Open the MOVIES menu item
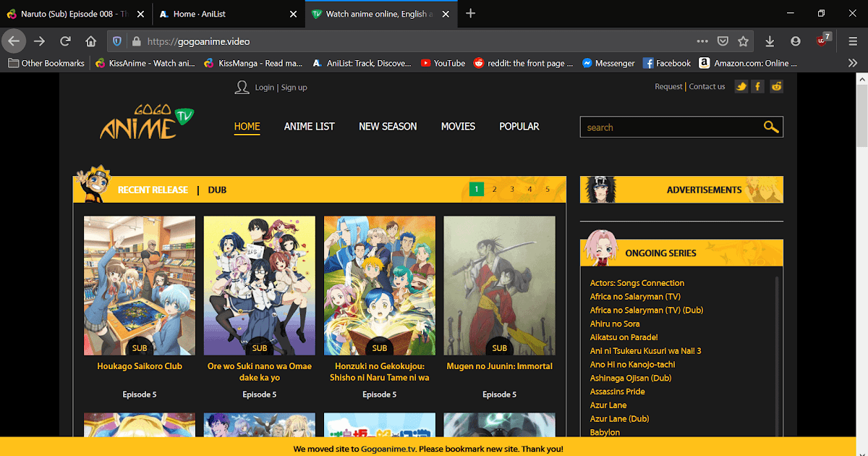868x456 pixels. tap(458, 126)
